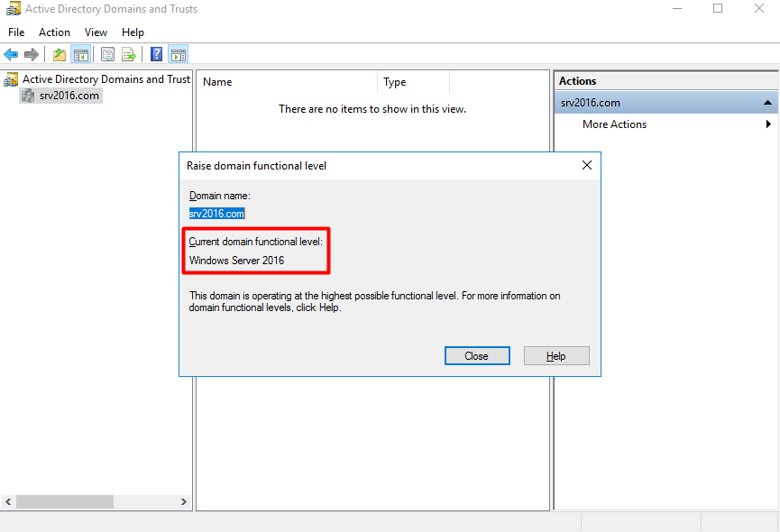Close the Active Directory Domains and Trusts window
The width and height of the screenshot is (780, 532).
click(x=759, y=8)
